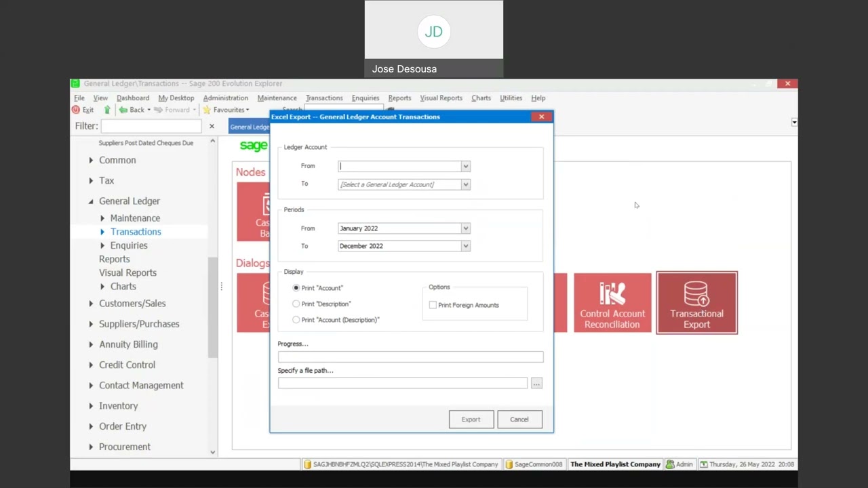Image resolution: width=868 pixels, height=488 pixels.
Task: Expand Annuity Billing tree node
Action: (x=91, y=344)
